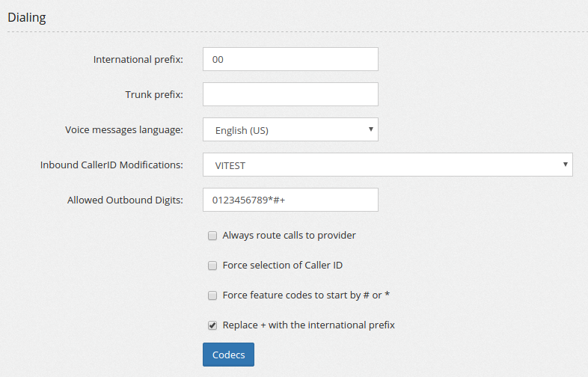Open the Codecs button
588x377 pixels.
[x=228, y=355]
